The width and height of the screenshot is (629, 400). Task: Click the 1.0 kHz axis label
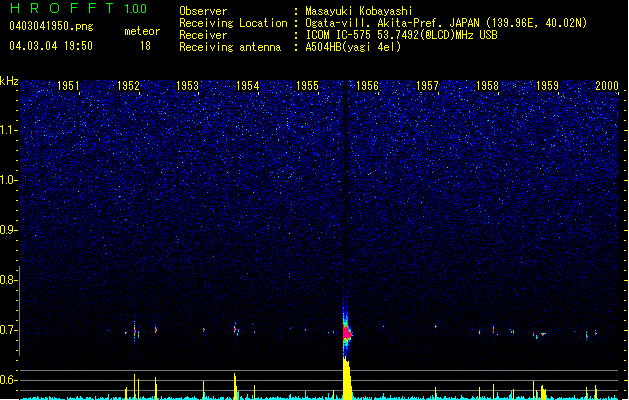(8, 180)
